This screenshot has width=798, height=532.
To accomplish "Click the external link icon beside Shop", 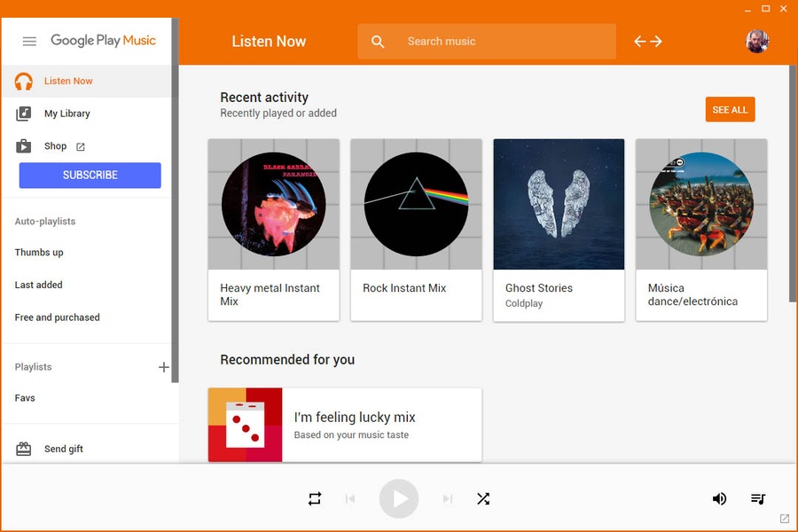I will (81, 146).
